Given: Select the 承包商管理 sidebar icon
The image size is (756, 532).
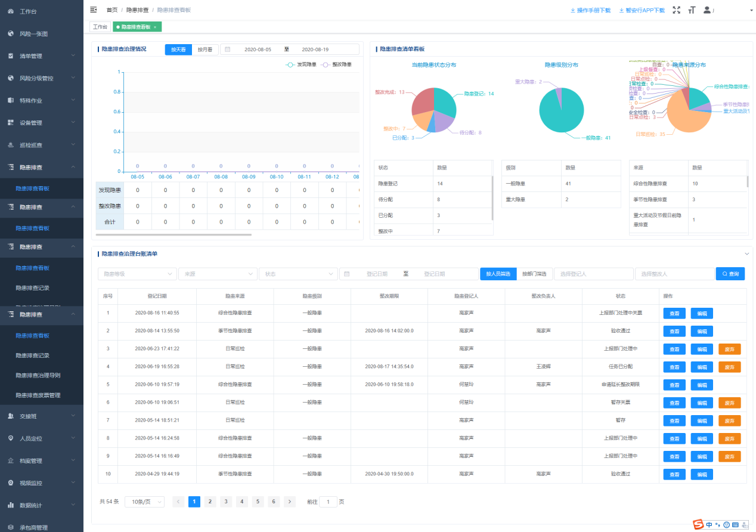Looking at the screenshot, I should point(11,527).
